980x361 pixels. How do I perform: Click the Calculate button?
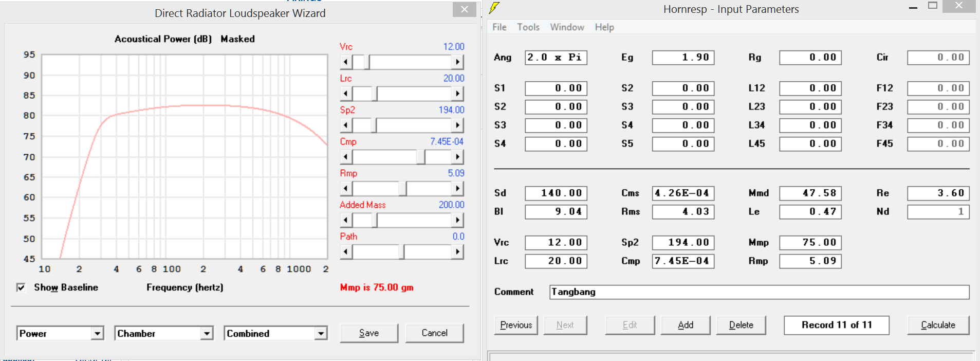point(938,325)
